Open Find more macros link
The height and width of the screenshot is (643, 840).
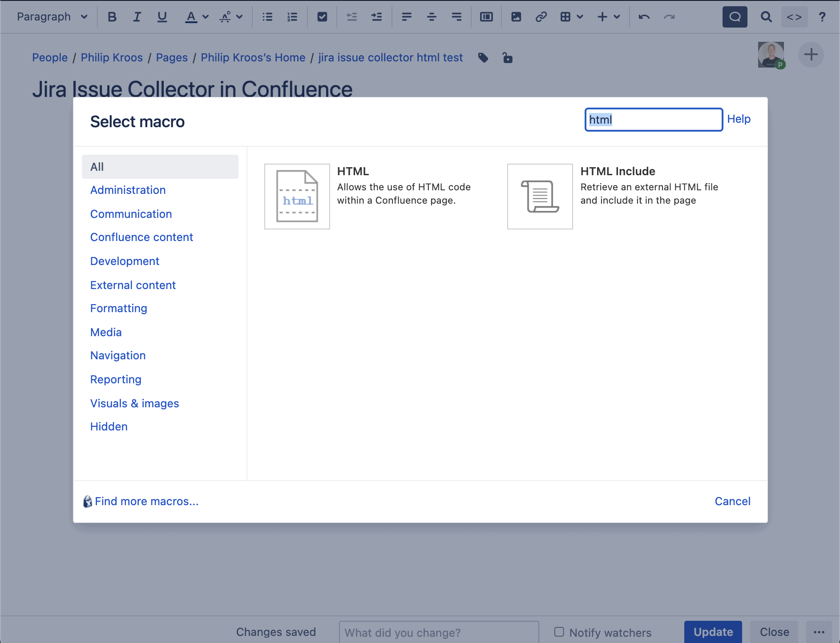pyautogui.click(x=146, y=501)
